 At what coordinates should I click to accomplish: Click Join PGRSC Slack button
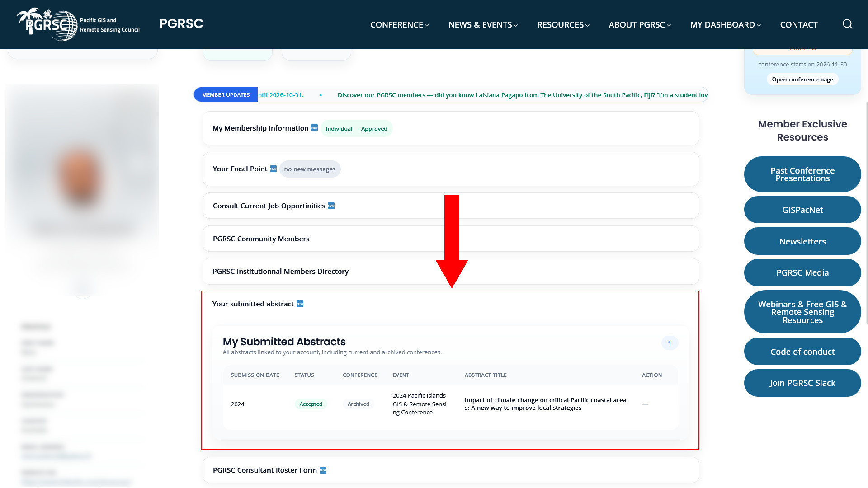[802, 383]
